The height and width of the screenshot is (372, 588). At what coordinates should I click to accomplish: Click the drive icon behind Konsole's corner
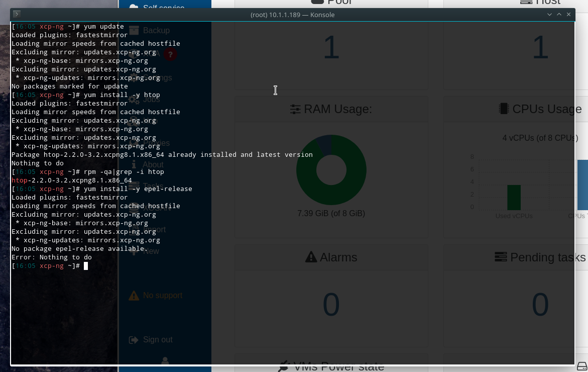582,366
